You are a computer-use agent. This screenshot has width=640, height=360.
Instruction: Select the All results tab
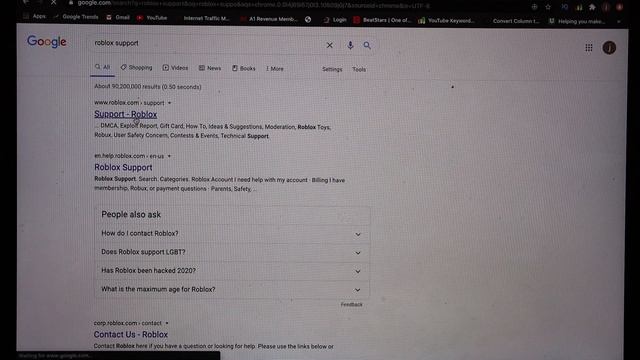tap(102, 67)
